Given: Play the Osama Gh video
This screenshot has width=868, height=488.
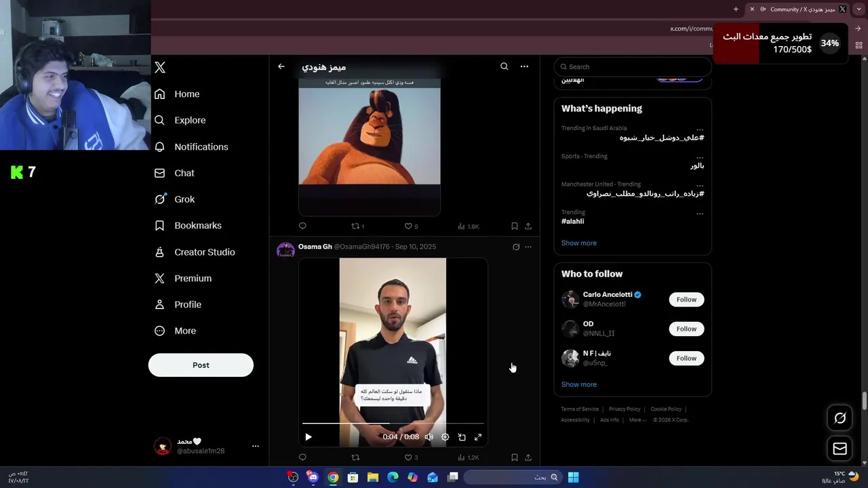Looking at the screenshot, I should (x=309, y=437).
